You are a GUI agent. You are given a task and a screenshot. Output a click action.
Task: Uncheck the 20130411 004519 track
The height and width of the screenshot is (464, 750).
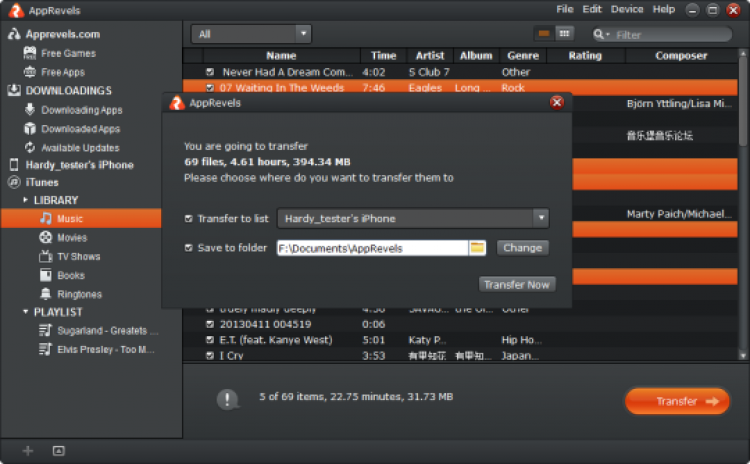210,324
